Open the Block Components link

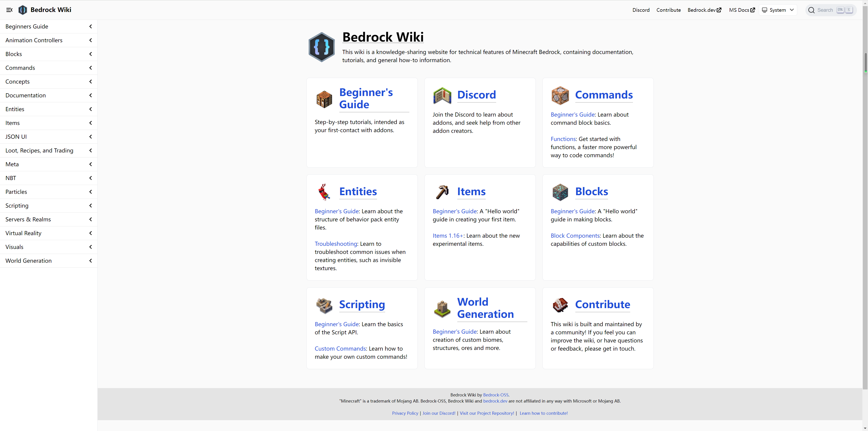[x=575, y=236]
